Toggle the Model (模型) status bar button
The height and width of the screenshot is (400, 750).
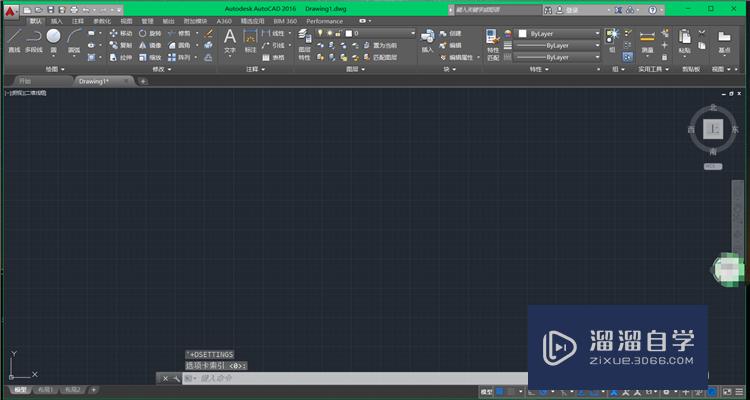(486, 392)
